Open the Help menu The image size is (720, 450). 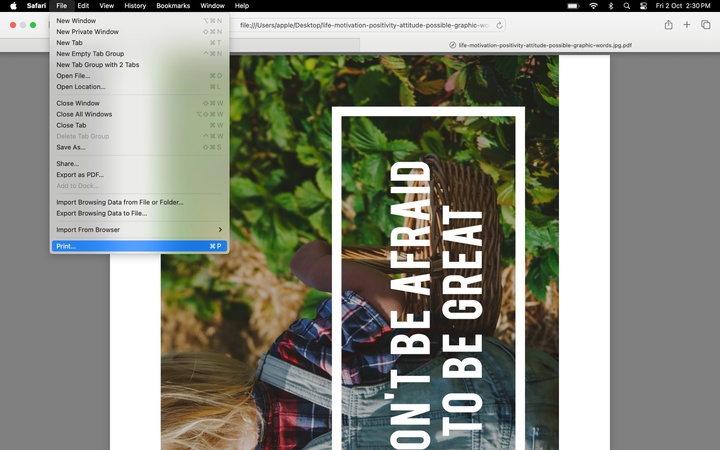click(x=242, y=6)
